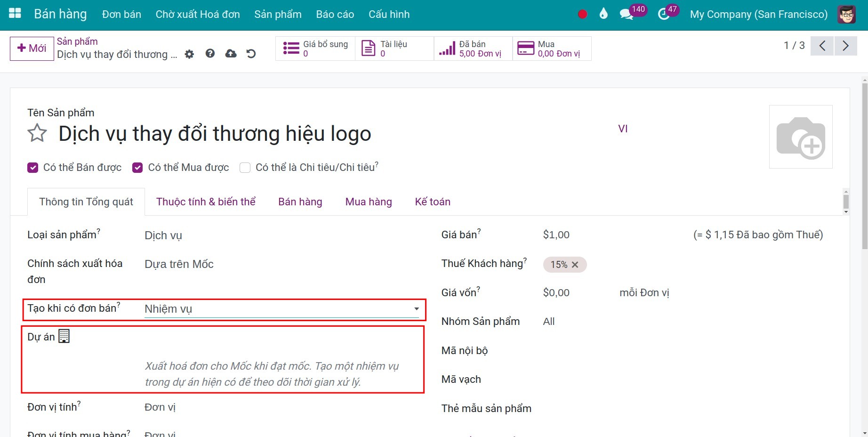Enable 'Có thể là Chi tiêu/Chi tiêu'
The height and width of the screenshot is (437, 868).
tap(245, 168)
